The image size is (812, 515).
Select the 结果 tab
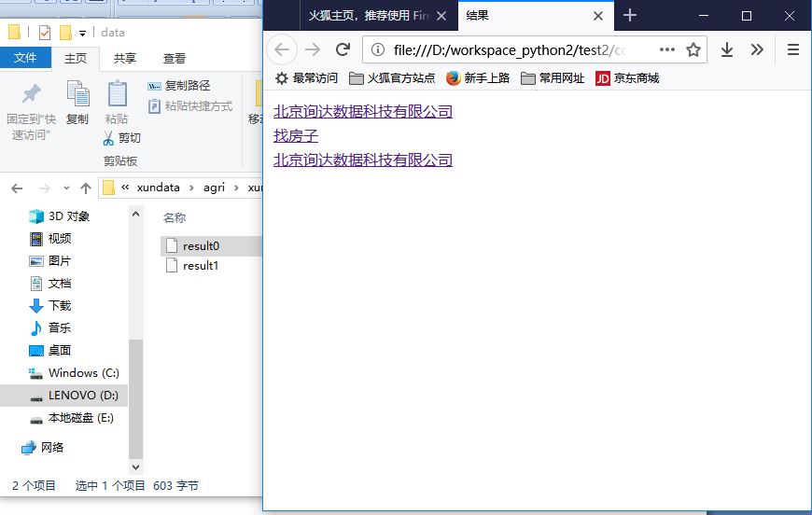[x=536, y=16]
